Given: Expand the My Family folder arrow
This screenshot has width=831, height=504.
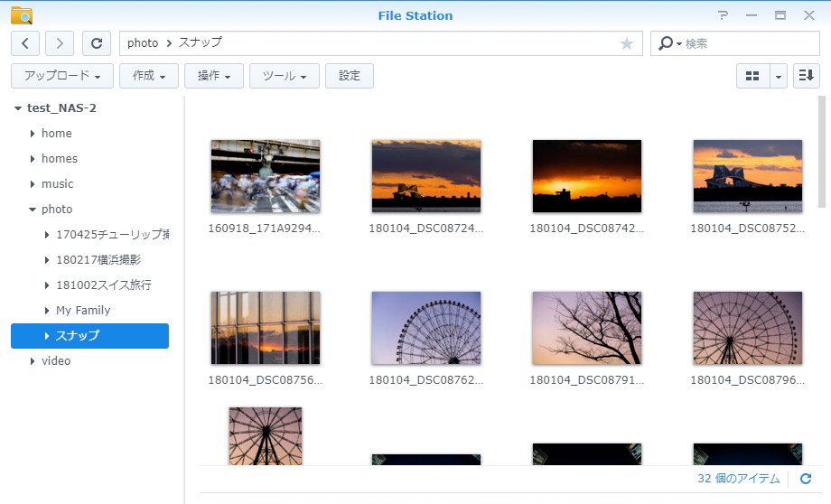Looking at the screenshot, I should pos(47,311).
